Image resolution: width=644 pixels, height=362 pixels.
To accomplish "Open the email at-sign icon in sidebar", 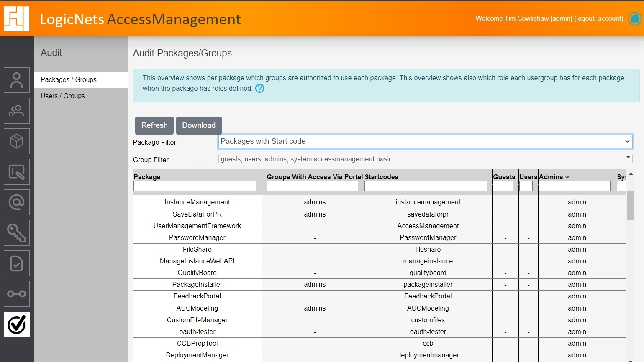I will click(17, 202).
